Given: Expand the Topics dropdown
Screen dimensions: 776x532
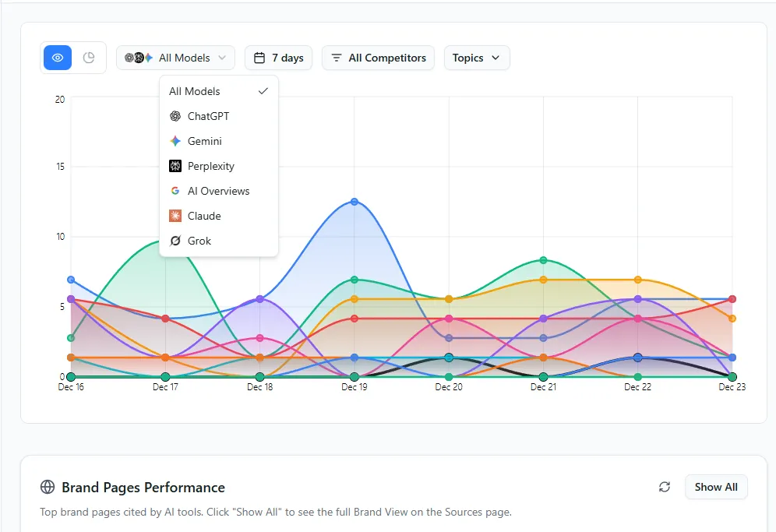Looking at the screenshot, I should 477,58.
